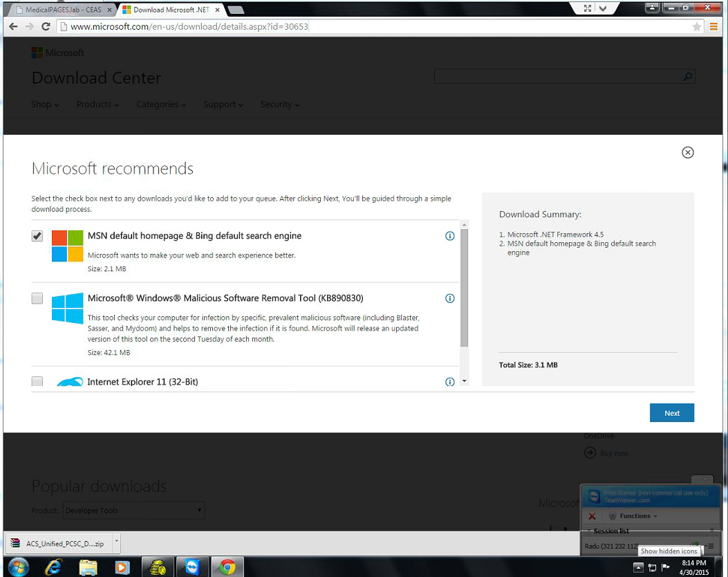Click the Windows logo beside Removal Tool
This screenshot has height=577, width=728.
coord(67,308)
